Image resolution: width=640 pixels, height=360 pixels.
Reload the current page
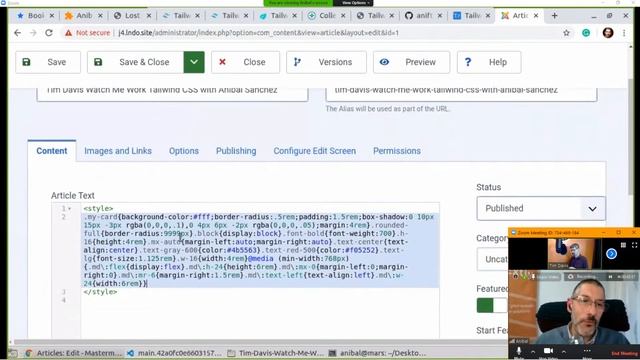(x=49, y=33)
